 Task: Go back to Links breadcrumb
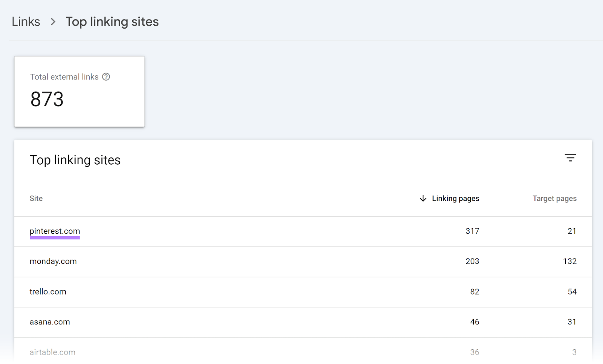(26, 21)
